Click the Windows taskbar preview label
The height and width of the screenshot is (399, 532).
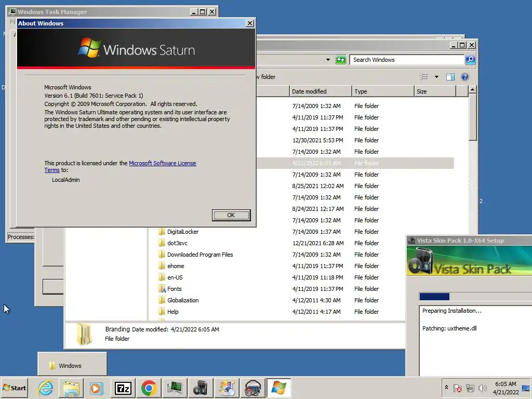click(70, 366)
